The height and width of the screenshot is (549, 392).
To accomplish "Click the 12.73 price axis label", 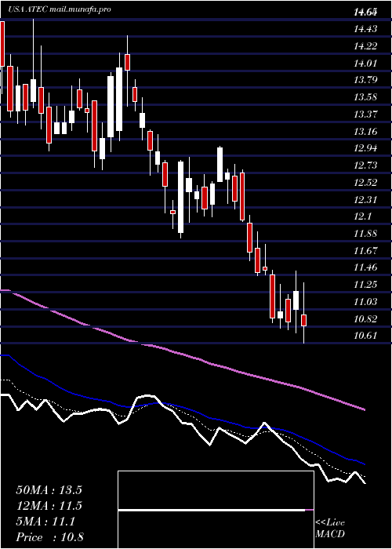I will (x=365, y=165).
